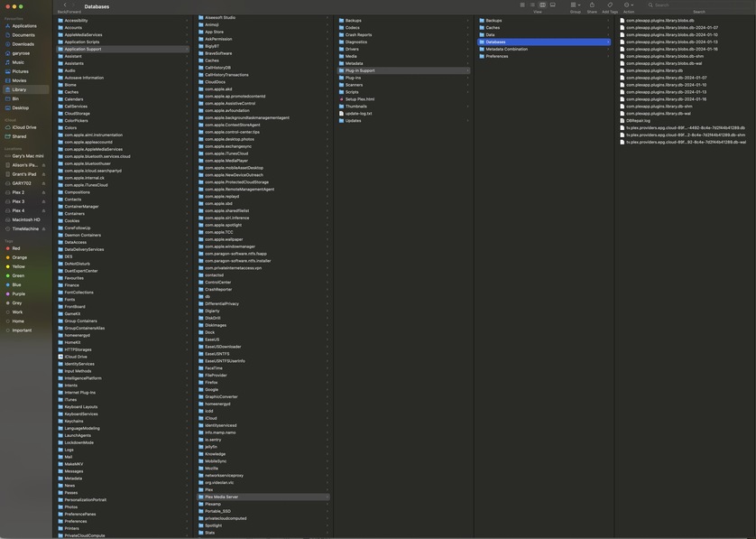The width and height of the screenshot is (756, 539).
Task: Select com.plexapp.plugins.library.blobs.db-wal file
Action: click(x=684, y=64)
